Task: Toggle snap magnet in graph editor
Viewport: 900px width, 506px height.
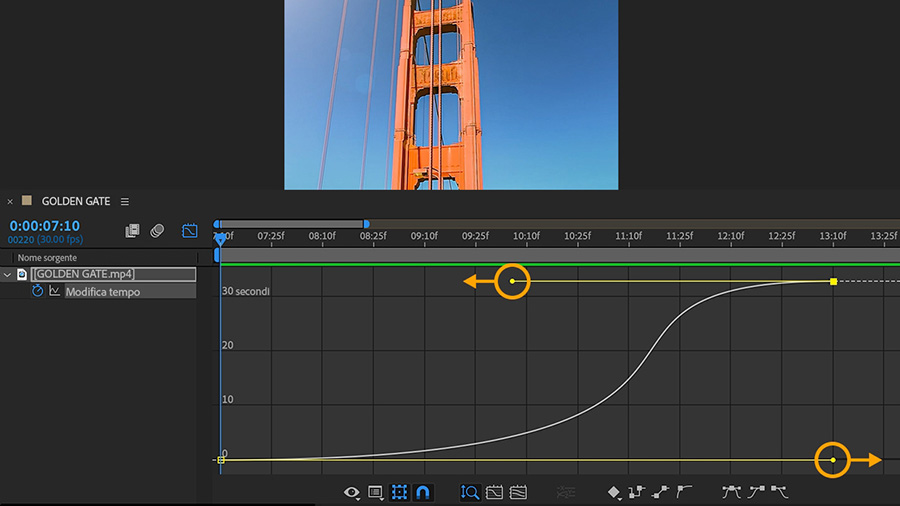Action: pos(422,492)
